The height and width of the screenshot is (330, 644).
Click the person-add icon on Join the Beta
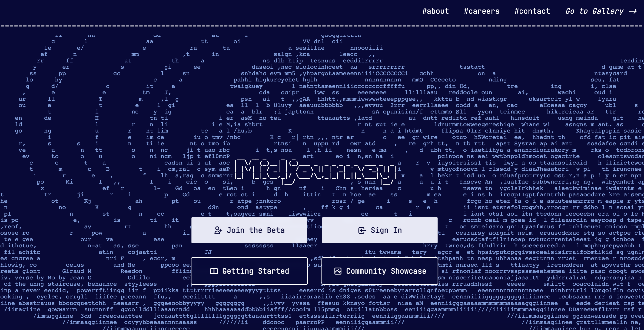pyautogui.click(x=218, y=230)
